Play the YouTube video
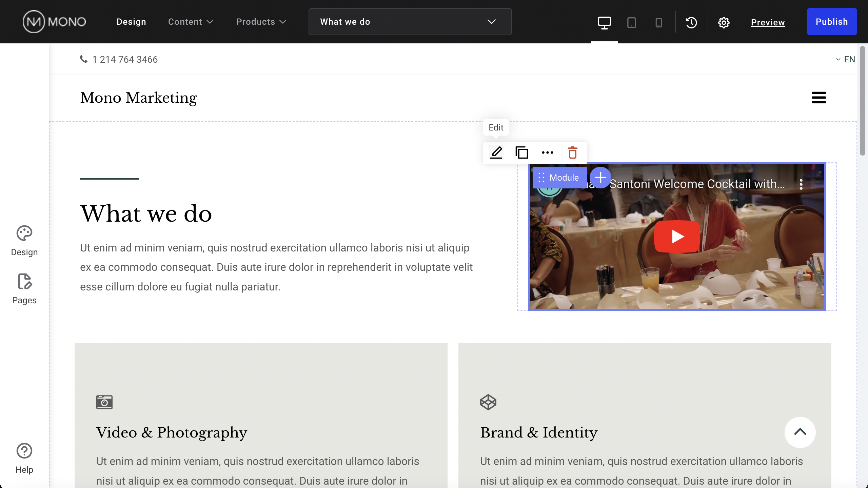This screenshot has width=868, height=488. [677, 237]
